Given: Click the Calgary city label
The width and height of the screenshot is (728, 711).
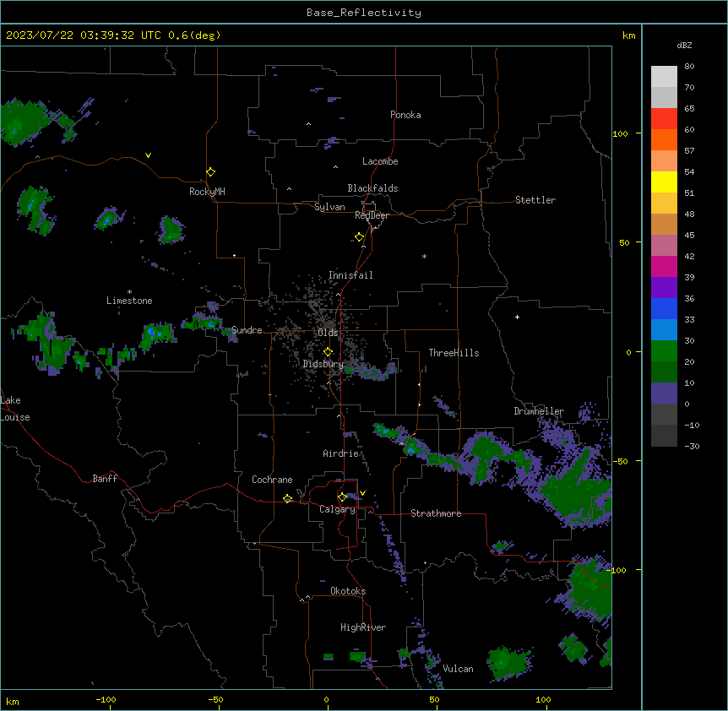Looking at the screenshot, I should [x=337, y=509].
